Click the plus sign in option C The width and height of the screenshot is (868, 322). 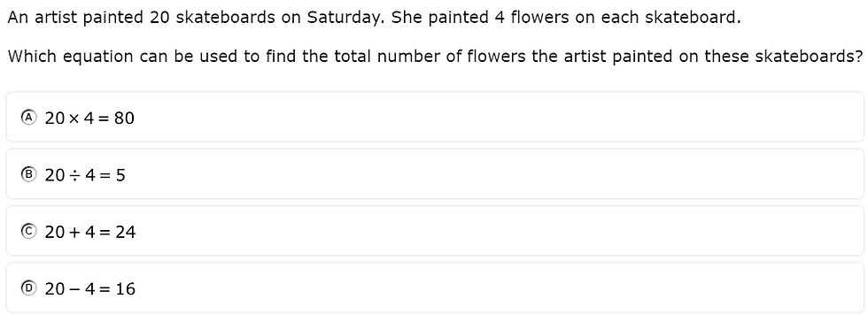click(x=74, y=233)
